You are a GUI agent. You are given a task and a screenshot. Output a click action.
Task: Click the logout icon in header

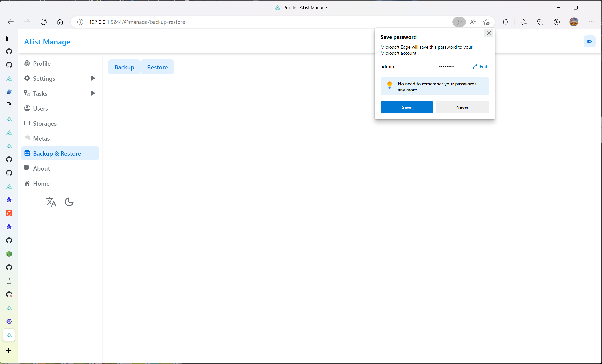pyautogui.click(x=590, y=42)
